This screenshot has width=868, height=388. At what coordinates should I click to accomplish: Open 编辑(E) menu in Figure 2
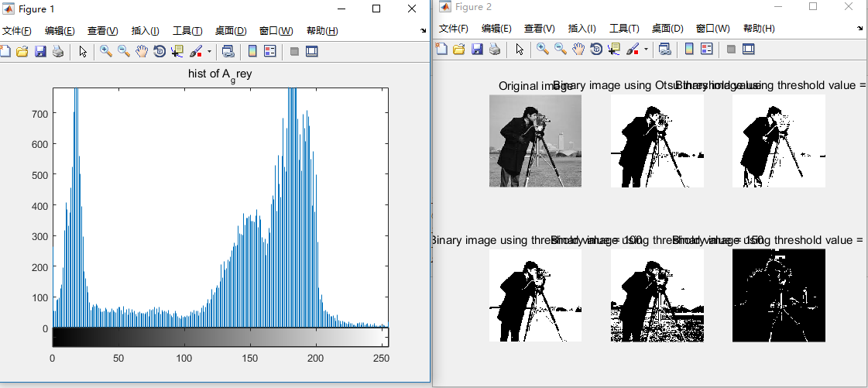[x=496, y=29]
